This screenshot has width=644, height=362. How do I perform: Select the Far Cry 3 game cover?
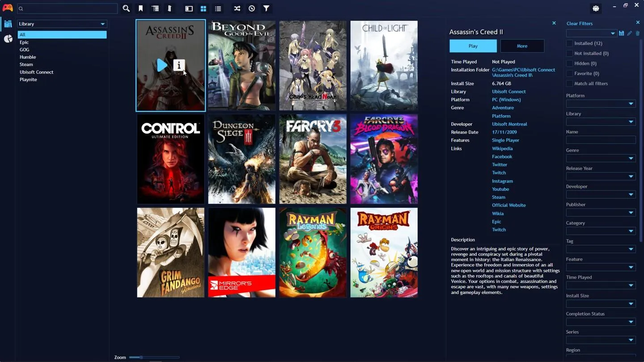(313, 159)
